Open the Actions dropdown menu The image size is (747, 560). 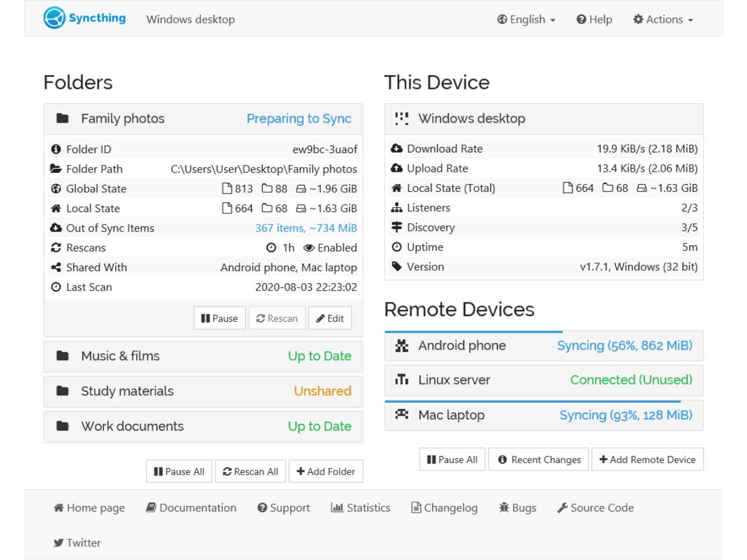[664, 19]
